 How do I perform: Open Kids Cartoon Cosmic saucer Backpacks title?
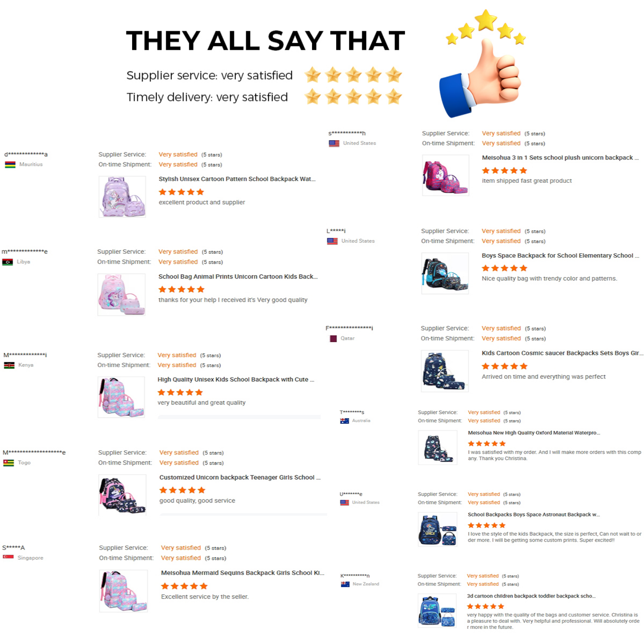pos(563,353)
